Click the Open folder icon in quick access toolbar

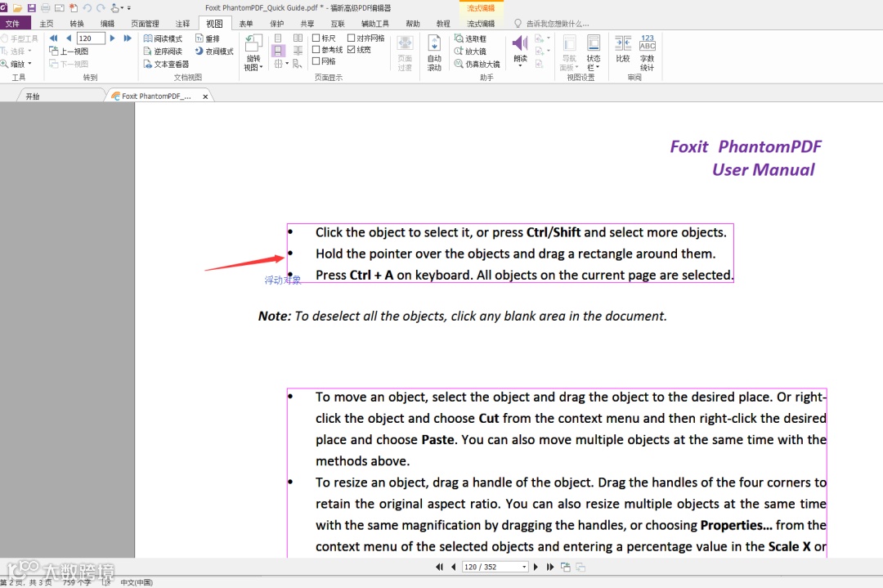[17, 8]
